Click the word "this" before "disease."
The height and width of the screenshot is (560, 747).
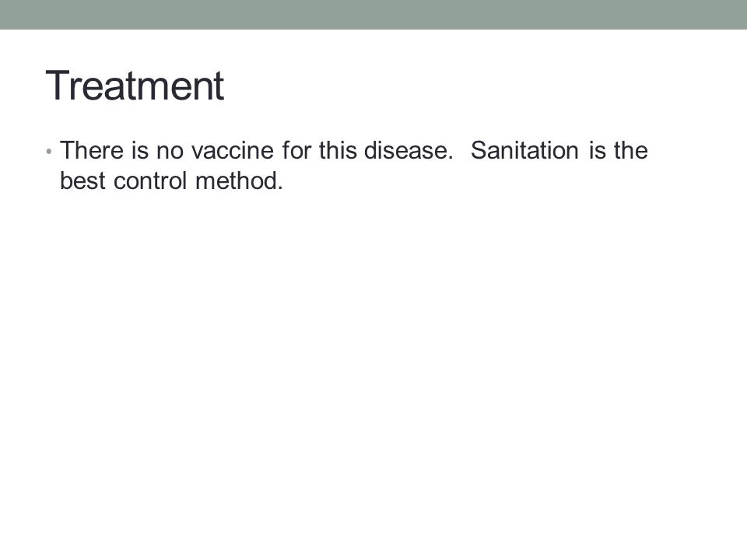coord(338,150)
